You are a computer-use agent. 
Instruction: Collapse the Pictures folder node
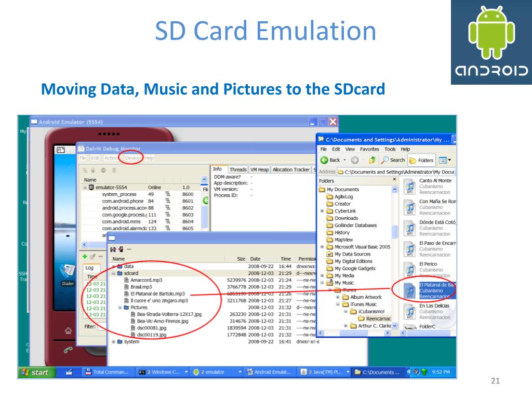pyautogui.click(x=120, y=308)
